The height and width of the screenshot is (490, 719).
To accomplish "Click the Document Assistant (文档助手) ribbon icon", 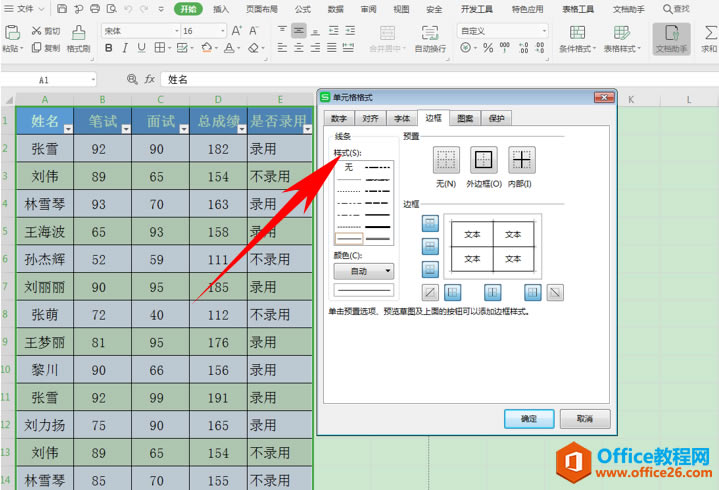I will coord(671,33).
